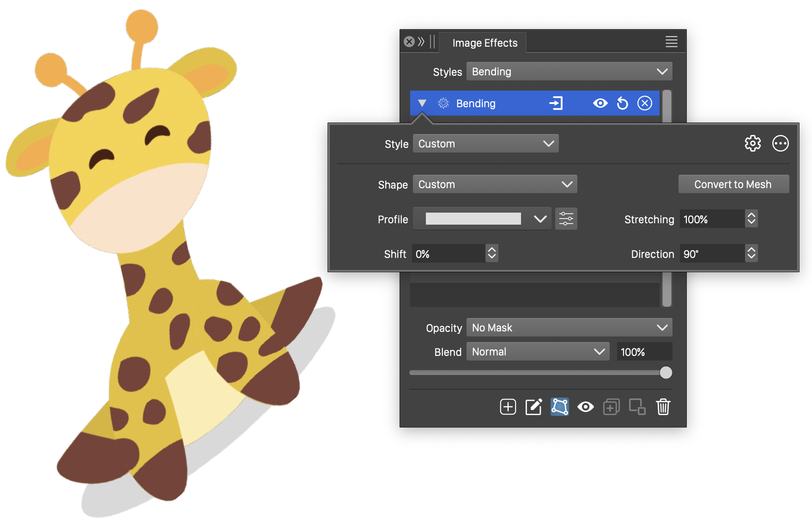Collapse the Bending effect disclosure triangle
Image resolution: width=812 pixels, height=526 pixels.
[422, 103]
